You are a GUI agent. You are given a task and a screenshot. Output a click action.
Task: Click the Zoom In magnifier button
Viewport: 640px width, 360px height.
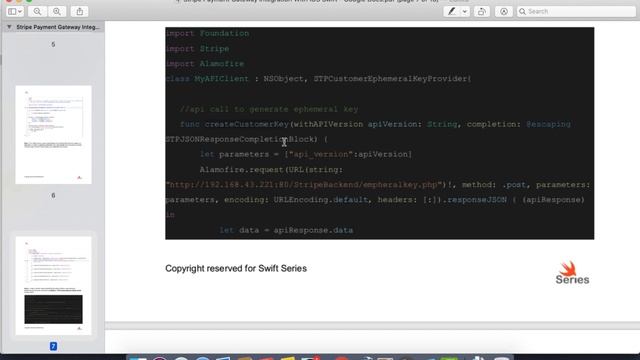(57, 11)
